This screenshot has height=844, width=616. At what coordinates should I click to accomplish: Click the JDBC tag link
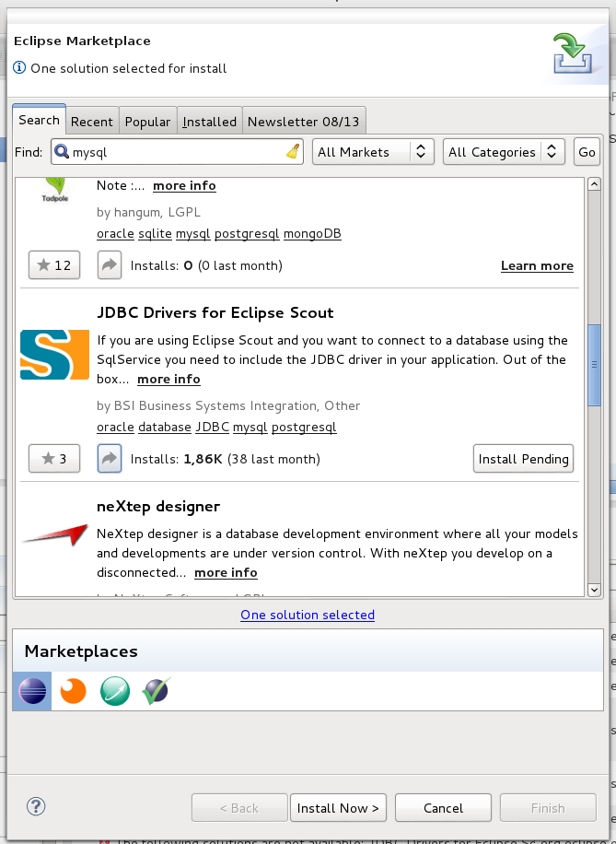point(212,427)
